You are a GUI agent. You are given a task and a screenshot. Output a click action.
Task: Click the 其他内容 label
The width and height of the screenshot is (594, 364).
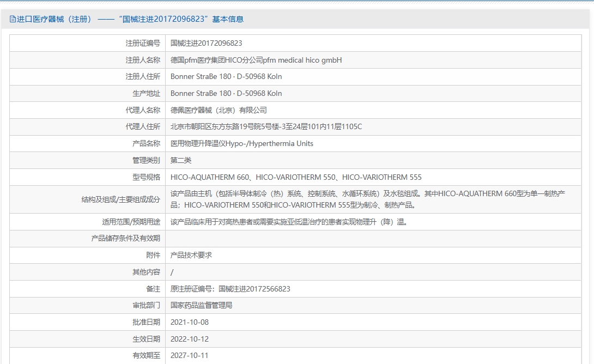146,272
